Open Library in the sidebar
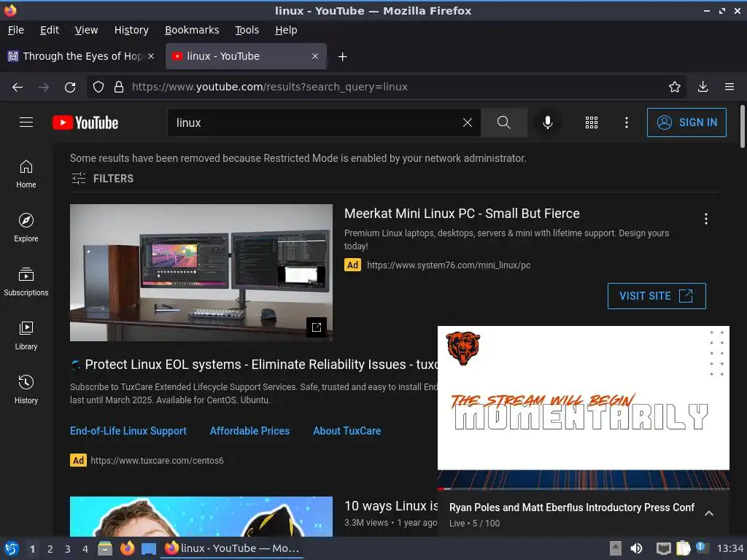Screen dimensions: 747x560 click(x=26, y=335)
